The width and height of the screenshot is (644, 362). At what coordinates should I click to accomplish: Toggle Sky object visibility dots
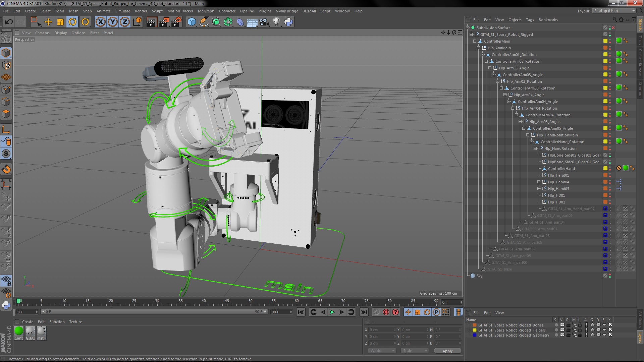tap(610, 276)
